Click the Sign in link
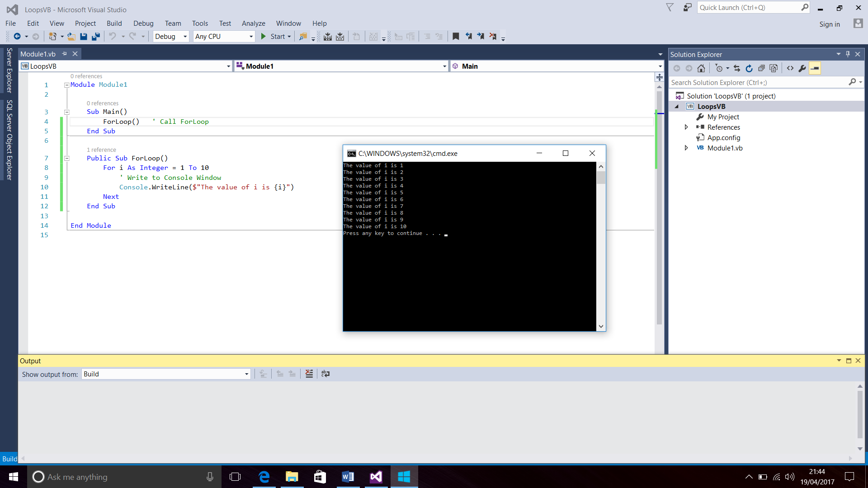Image resolution: width=868 pixels, height=488 pixels. point(830,24)
